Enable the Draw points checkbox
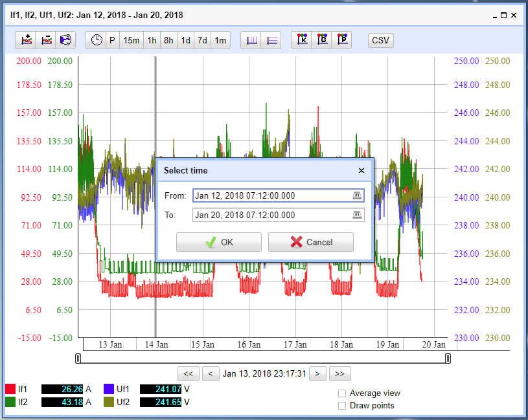Viewport: 528px width, 420px height. point(342,406)
